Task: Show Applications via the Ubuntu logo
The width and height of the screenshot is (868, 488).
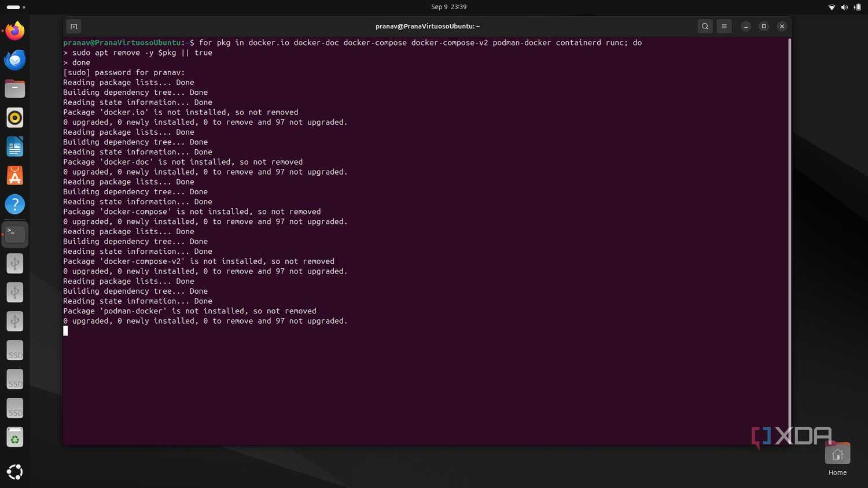Action: pyautogui.click(x=15, y=472)
